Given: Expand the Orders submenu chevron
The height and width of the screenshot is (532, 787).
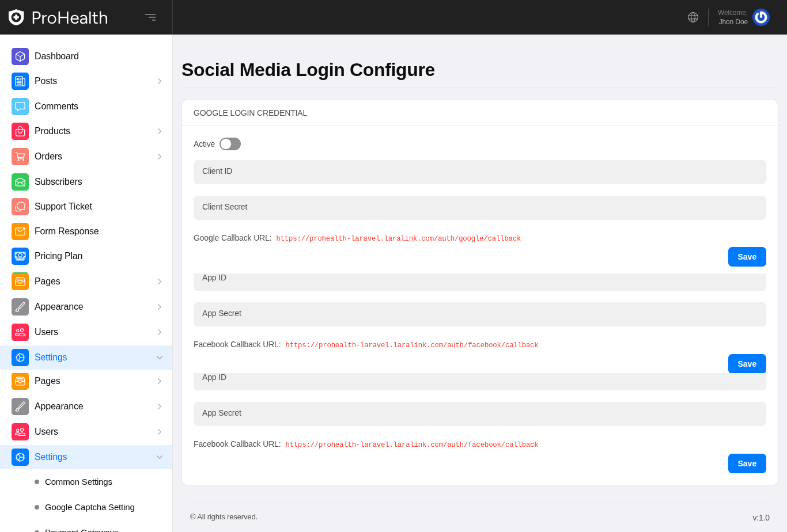Looking at the screenshot, I should coord(160,157).
